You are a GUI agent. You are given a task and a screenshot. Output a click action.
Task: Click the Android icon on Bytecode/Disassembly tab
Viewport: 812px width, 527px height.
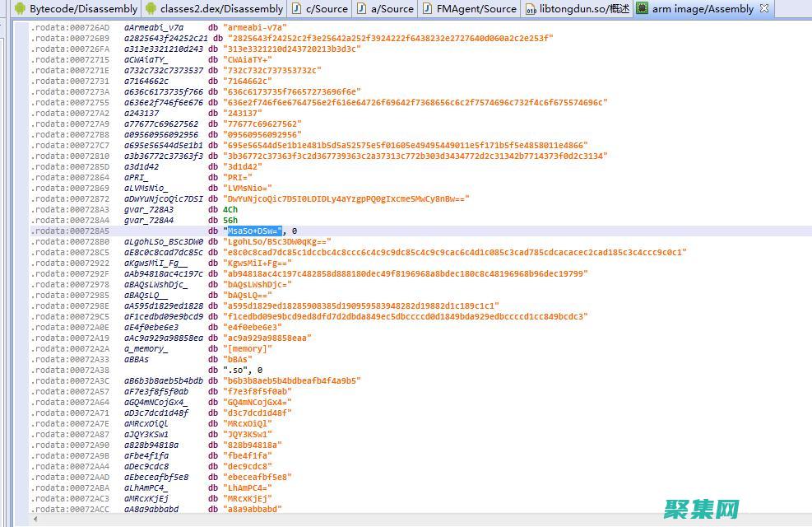click(x=20, y=9)
